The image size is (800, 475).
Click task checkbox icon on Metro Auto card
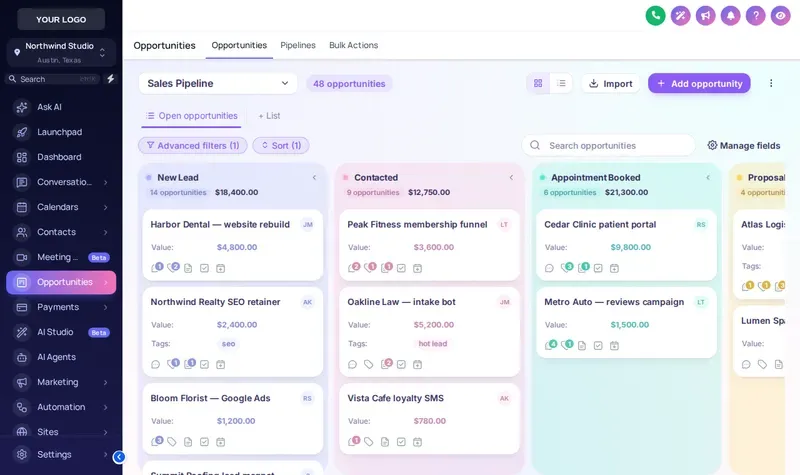(x=598, y=346)
